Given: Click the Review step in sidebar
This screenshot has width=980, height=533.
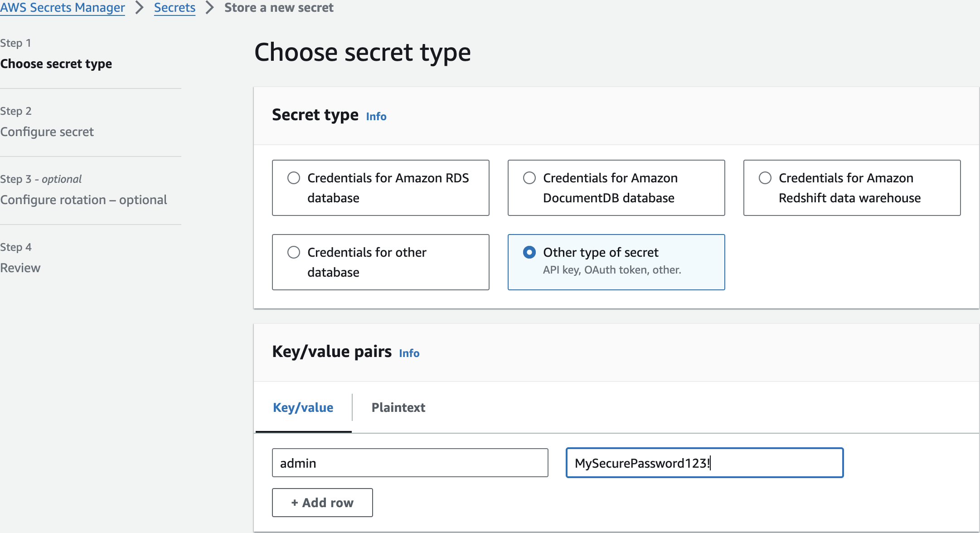Looking at the screenshot, I should [x=20, y=268].
